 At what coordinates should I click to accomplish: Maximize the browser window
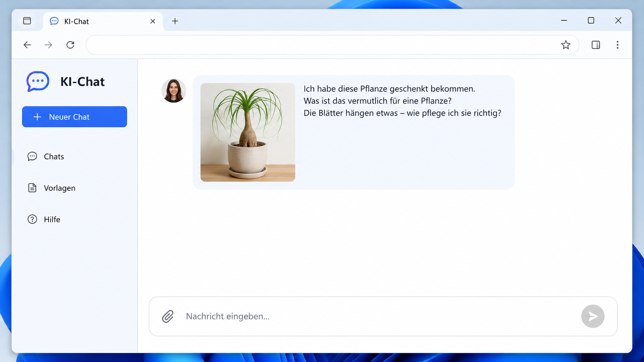click(x=591, y=20)
